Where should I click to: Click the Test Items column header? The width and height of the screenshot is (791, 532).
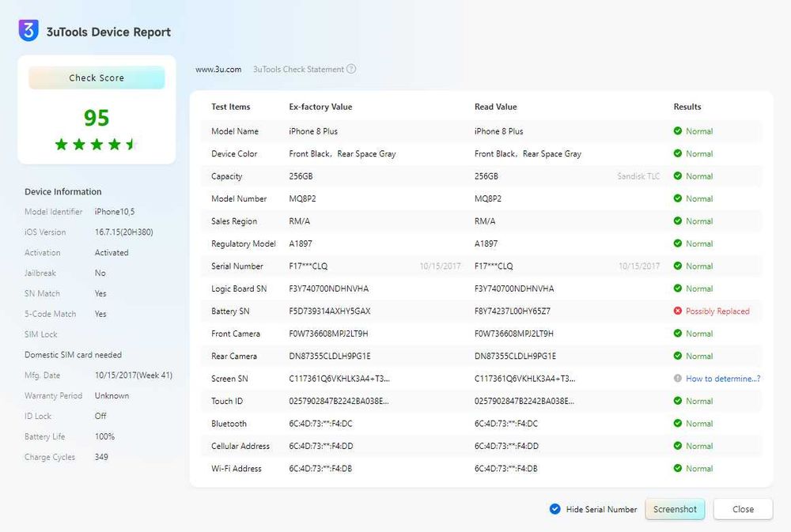coord(230,107)
